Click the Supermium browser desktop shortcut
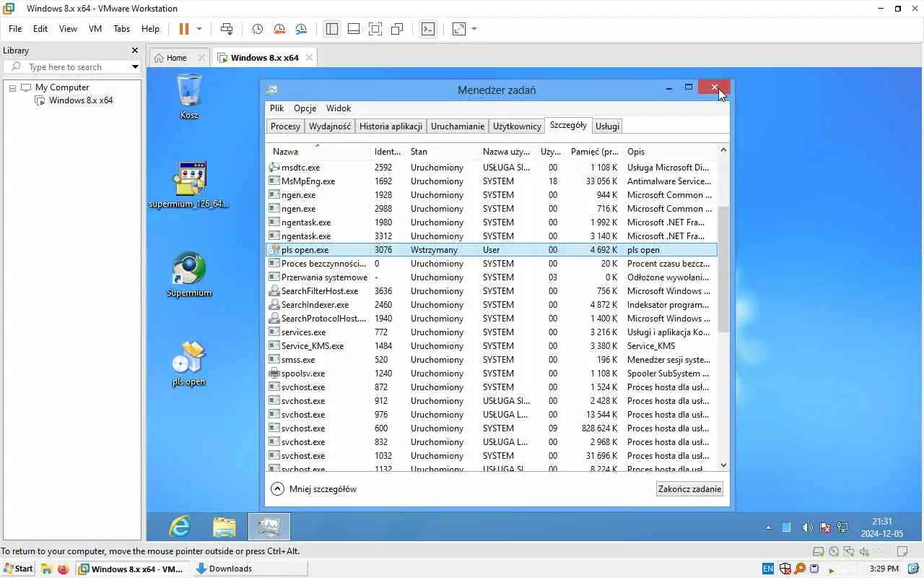 (x=189, y=275)
